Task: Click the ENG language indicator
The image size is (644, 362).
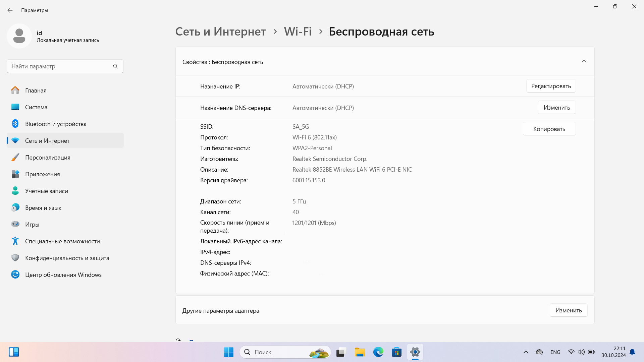Action: click(555, 352)
